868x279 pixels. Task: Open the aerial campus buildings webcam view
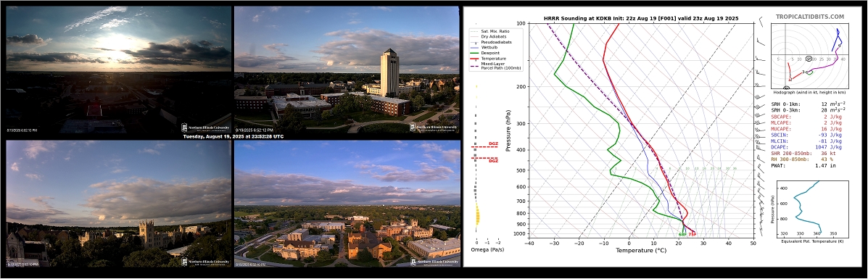[347, 203]
